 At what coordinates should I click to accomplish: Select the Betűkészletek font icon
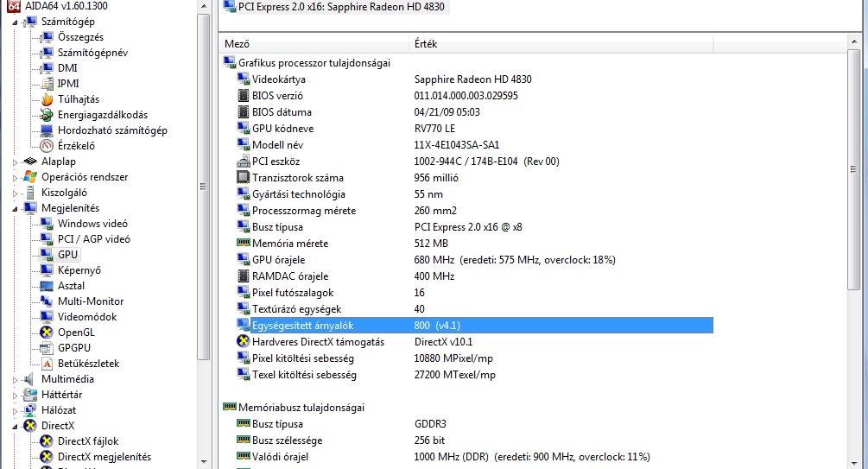point(47,364)
